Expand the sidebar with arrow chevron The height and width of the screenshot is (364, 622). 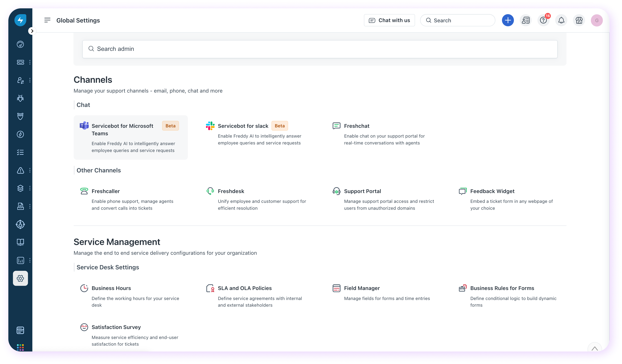pos(32,31)
